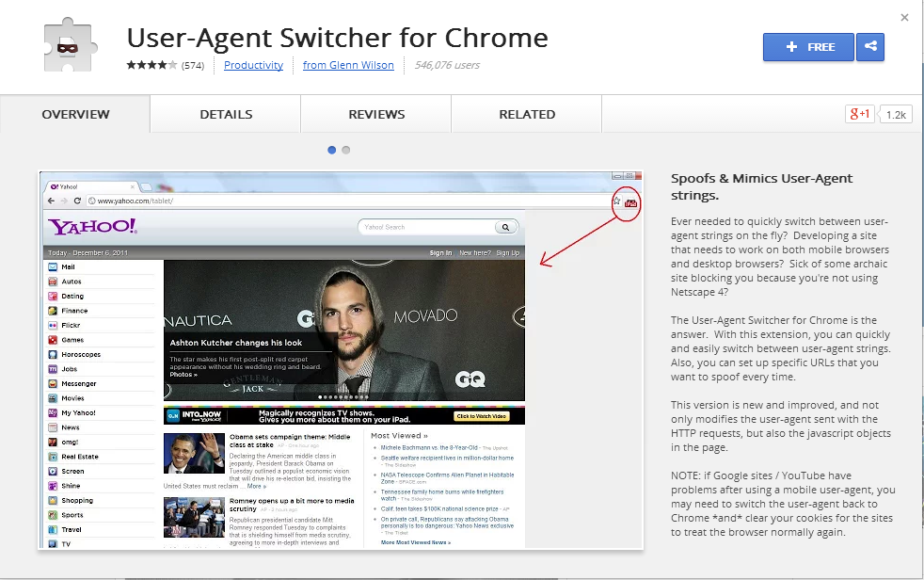Select the first screenshot carousel dot

pos(332,151)
